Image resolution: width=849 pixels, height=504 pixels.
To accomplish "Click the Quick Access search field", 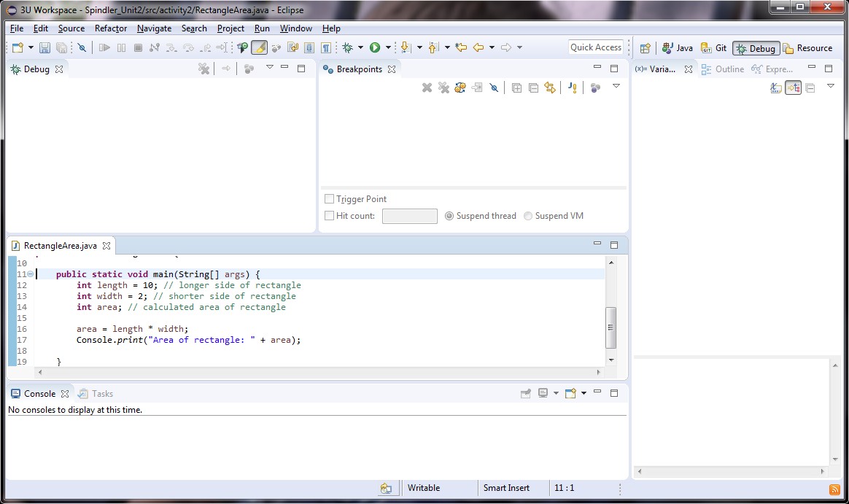I will point(596,47).
